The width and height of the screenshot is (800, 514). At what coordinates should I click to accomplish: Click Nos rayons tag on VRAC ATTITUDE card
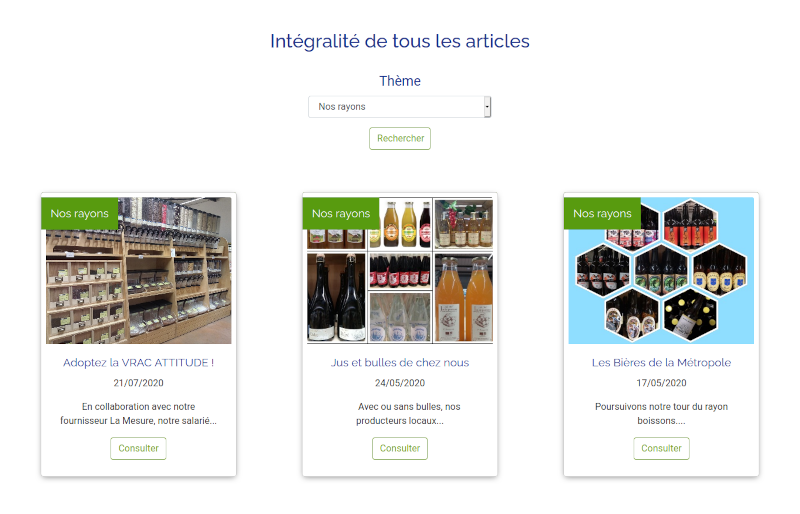(x=80, y=213)
